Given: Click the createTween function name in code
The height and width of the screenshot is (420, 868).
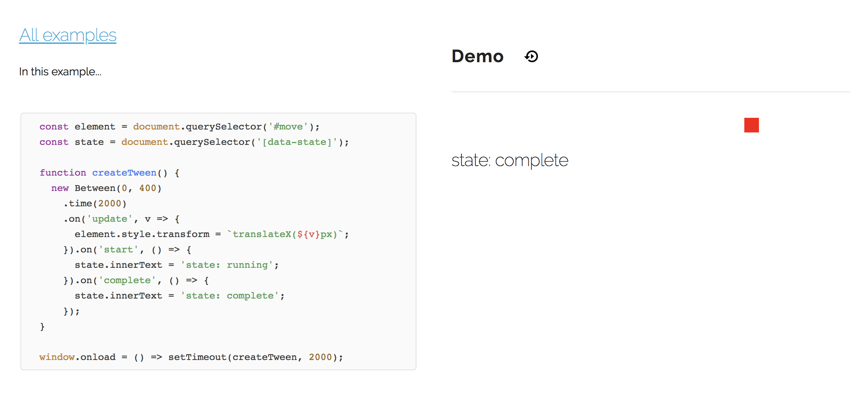Looking at the screenshot, I should pyautogui.click(x=124, y=173).
